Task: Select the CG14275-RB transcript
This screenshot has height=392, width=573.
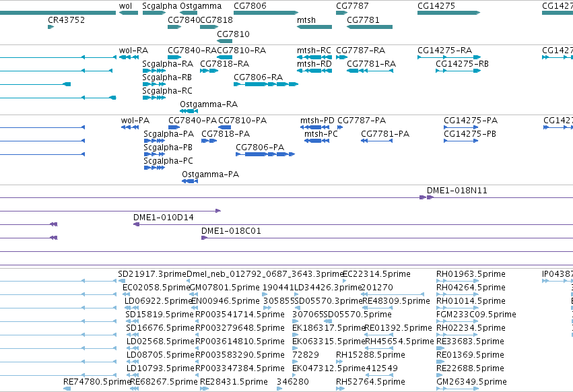Action: click(459, 71)
